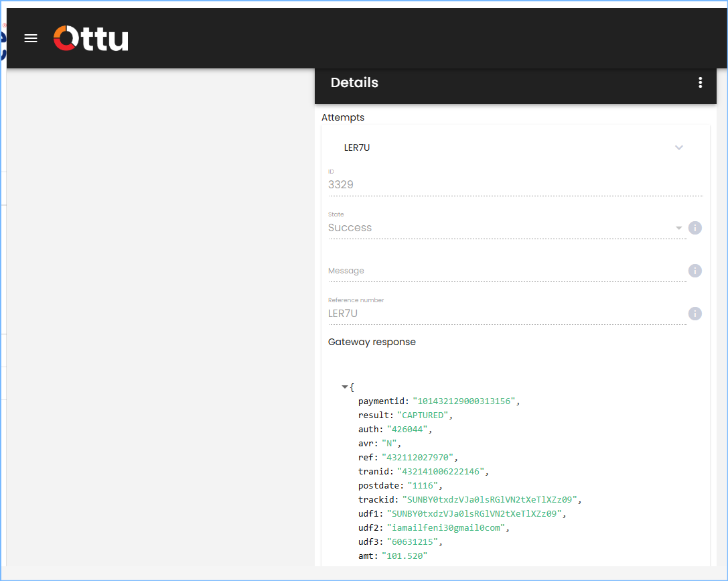This screenshot has width=728, height=581.
Task: Open the hamburger navigation menu
Action: point(31,39)
